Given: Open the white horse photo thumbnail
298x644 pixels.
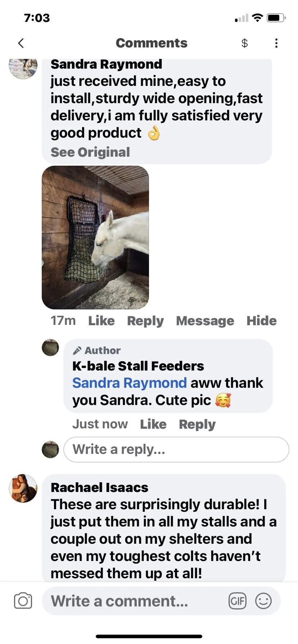Looking at the screenshot, I should point(95,238).
